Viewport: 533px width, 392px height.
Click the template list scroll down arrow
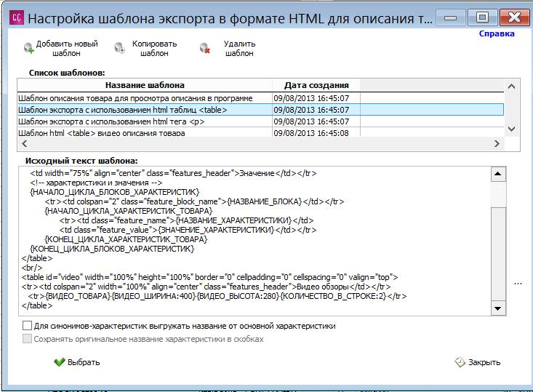point(511,129)
